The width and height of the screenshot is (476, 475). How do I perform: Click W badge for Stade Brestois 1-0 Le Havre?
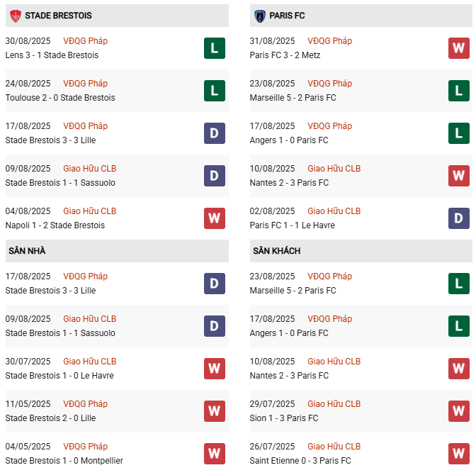(x=215, y=369)
